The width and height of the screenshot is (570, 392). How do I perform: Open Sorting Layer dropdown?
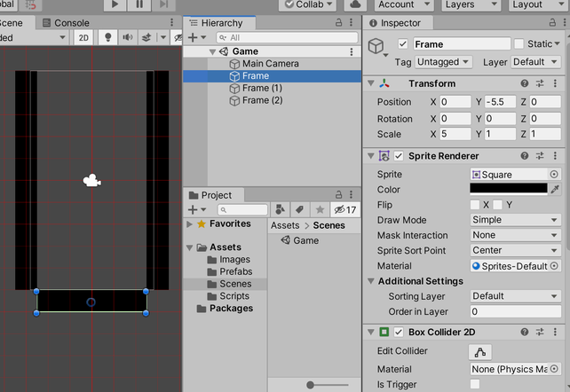pyautogui.click(x=516, y=296)
